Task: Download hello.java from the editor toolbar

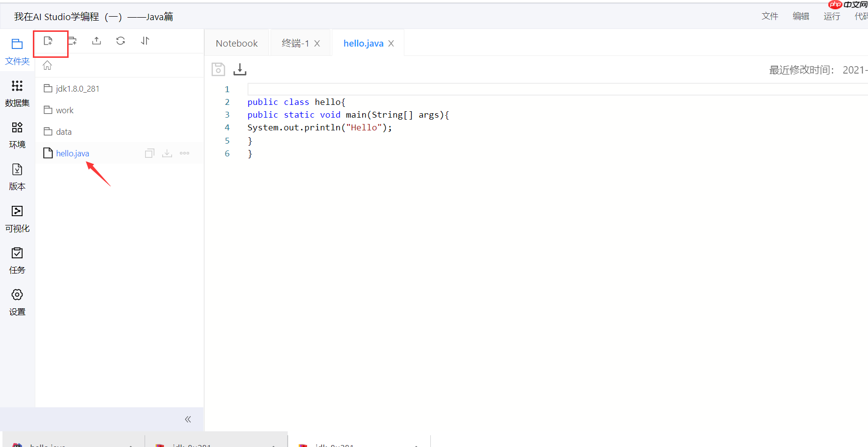Action: click(240, 69)
